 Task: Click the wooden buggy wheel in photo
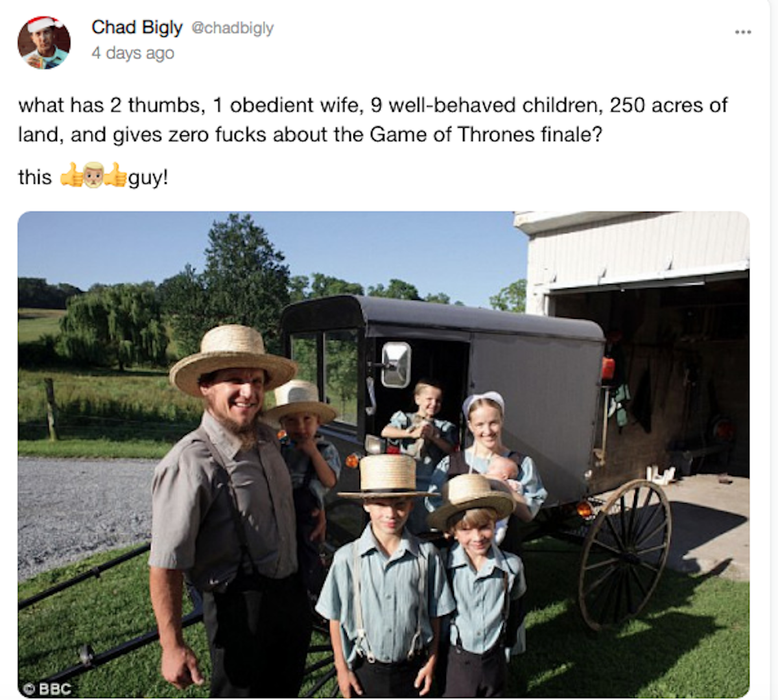[x=625, y=554]
